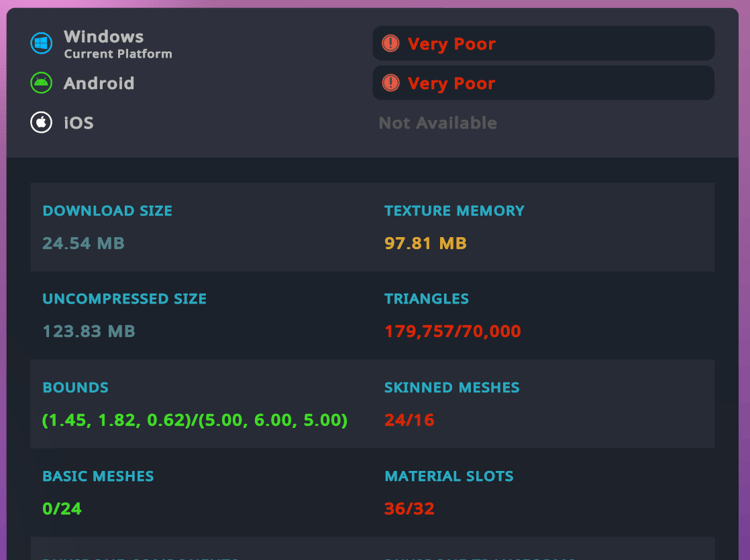Image resolution: width=750 pixels, height=560 pixels.
Task: Click the Uncompressed Size 123.83 MB value
Action: point(89,331)
